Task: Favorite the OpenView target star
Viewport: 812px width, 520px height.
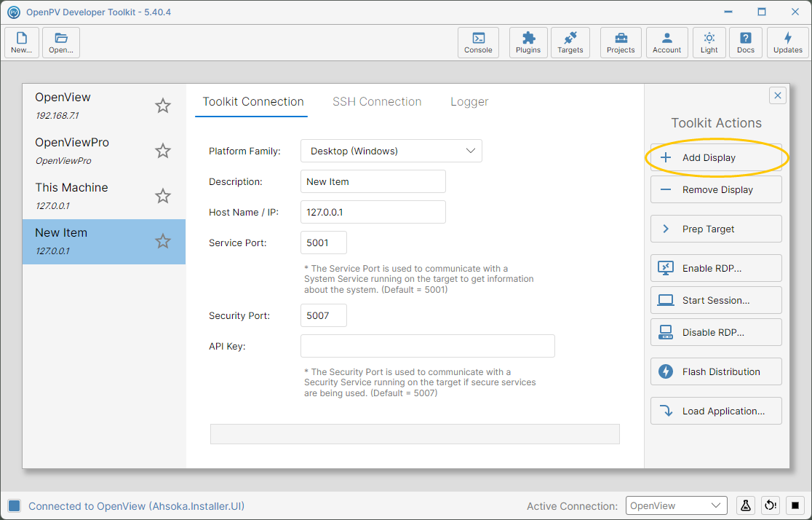Action: tap(163, 106)
